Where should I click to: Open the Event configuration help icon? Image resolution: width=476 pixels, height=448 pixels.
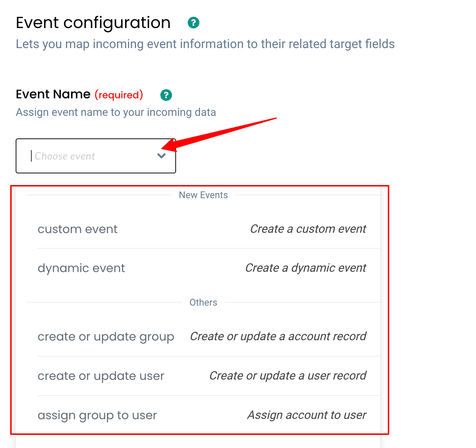[x=194, y=23]
